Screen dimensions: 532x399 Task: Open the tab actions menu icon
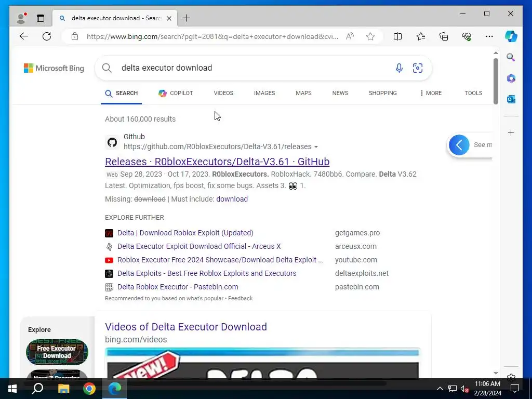tap(41, 18)
